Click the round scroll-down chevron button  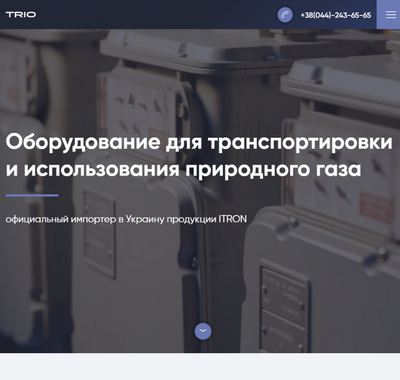pos(203,331)
